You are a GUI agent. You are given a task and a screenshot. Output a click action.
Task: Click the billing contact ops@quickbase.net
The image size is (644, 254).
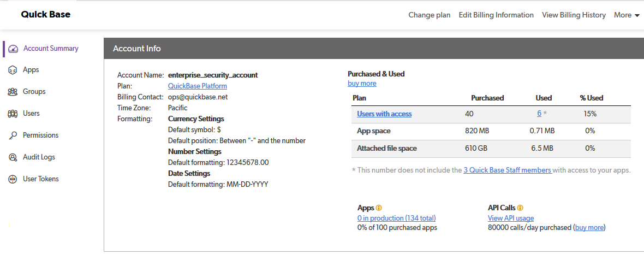click(x=198, y=97)
